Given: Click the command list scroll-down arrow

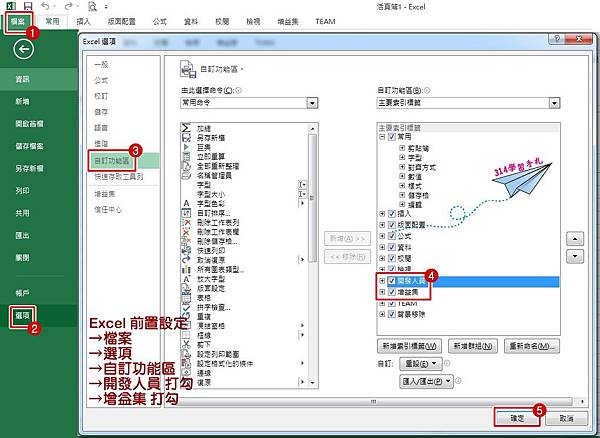Looking at the screenshot, I should 313,382.
